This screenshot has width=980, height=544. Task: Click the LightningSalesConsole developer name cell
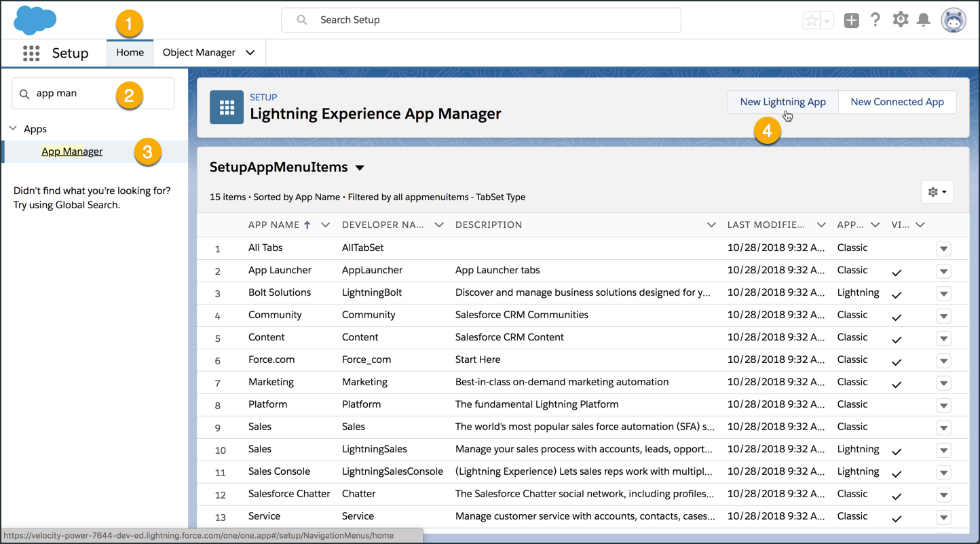click(392, 471)
